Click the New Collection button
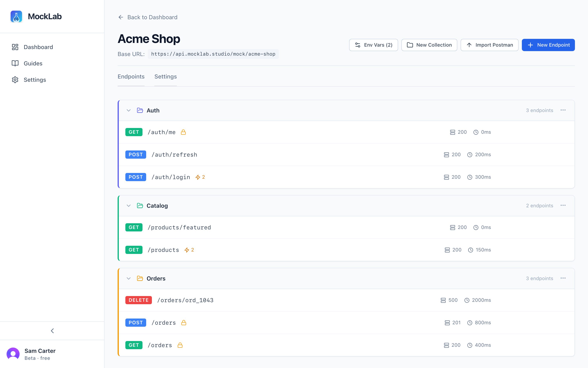The width and height of the screenshot is (588, 368). coord(429,45)
